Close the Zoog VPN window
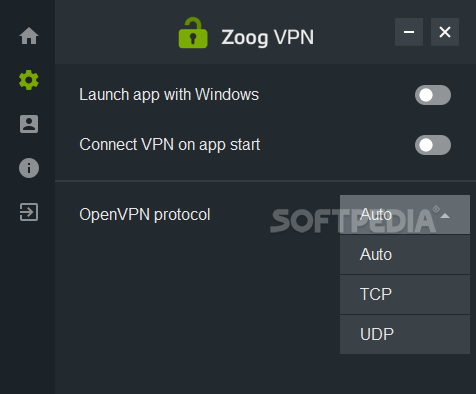The image size is (476, 394). (445, 32)
